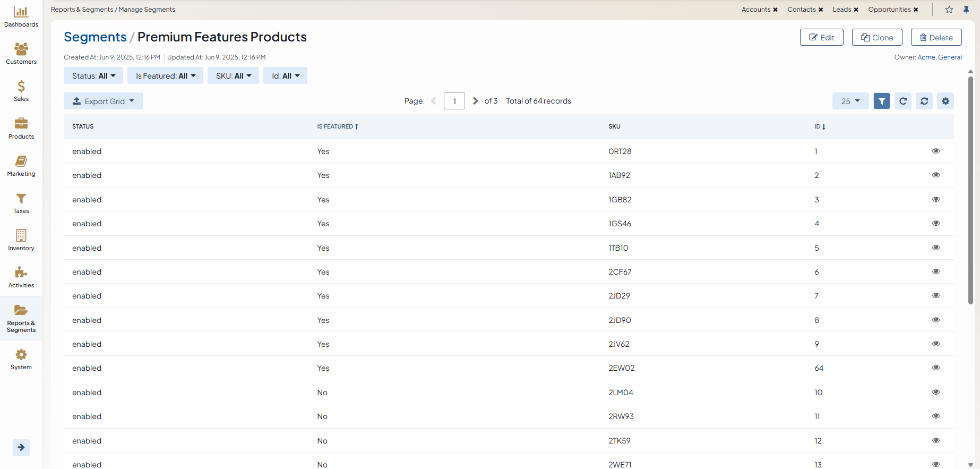This screenshot has width=980, height=469.
Task: Click the eye icon for ID 64 row
Action: (x=936, y=368)
